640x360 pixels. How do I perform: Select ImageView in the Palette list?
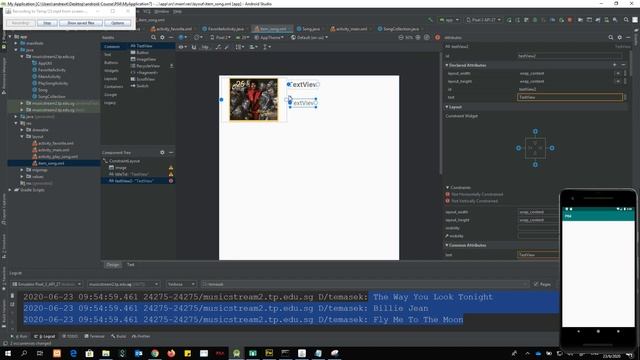tap(143, 59)
